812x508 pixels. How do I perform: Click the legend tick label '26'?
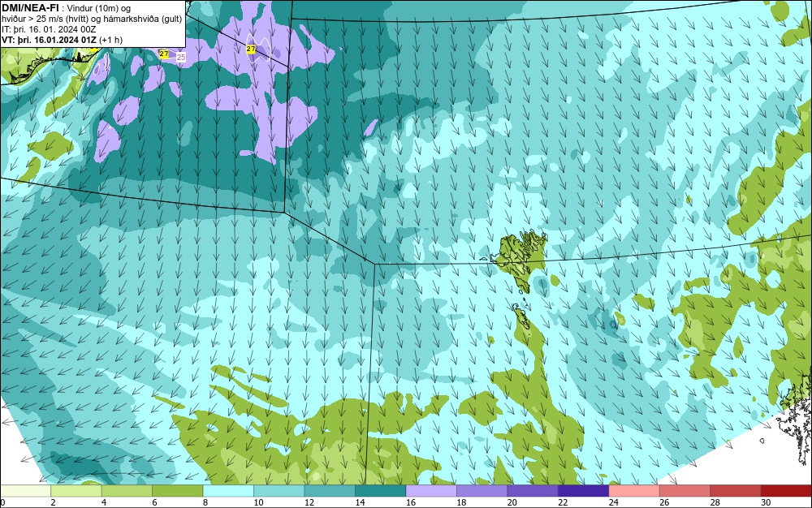(664, 502)
